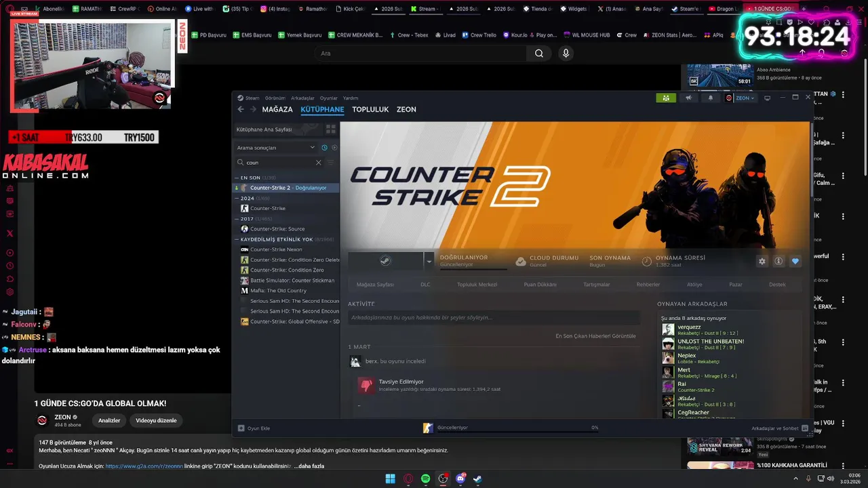Open the library collections grid view

coord(331,129)
